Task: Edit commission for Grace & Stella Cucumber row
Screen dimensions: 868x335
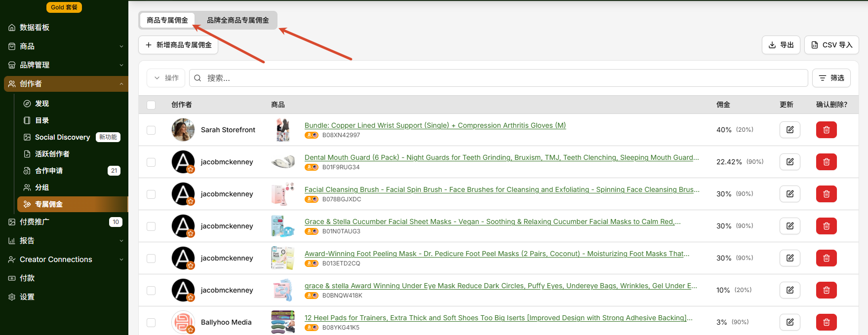Action: pos(790,226)
